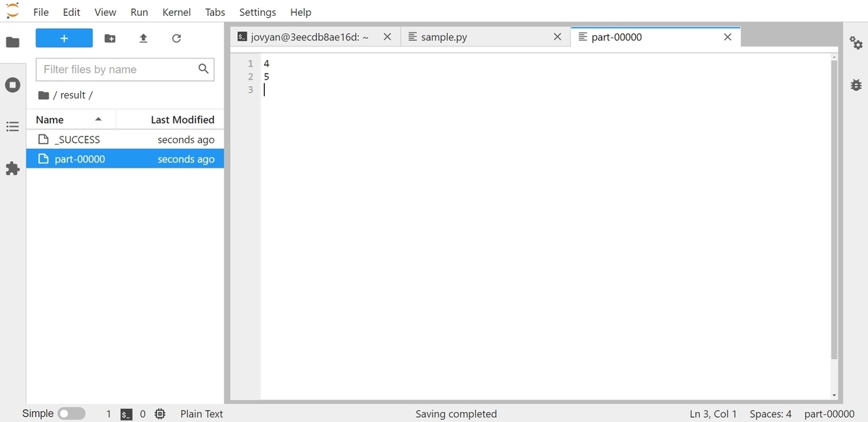Click the kernel count 0 in status bar
The width and height of the screenshot is (868, 422).
click(x=142, y=414)
